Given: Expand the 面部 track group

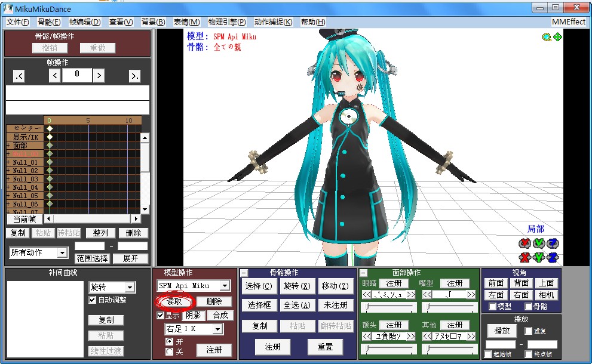Looking at the screenshot, I should pyautogui.click(x=8, y=145).
